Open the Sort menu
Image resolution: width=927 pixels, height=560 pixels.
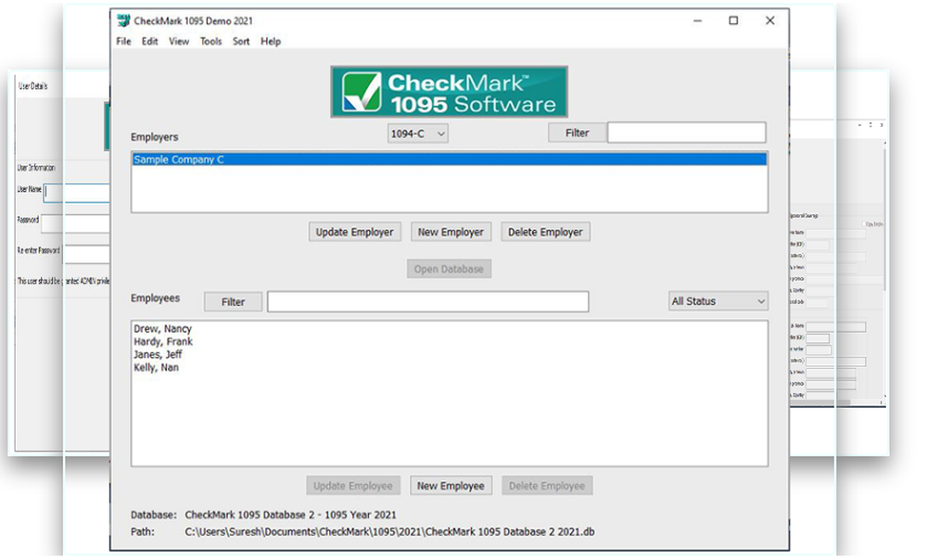pyautogui.click(x=241, y=42)
